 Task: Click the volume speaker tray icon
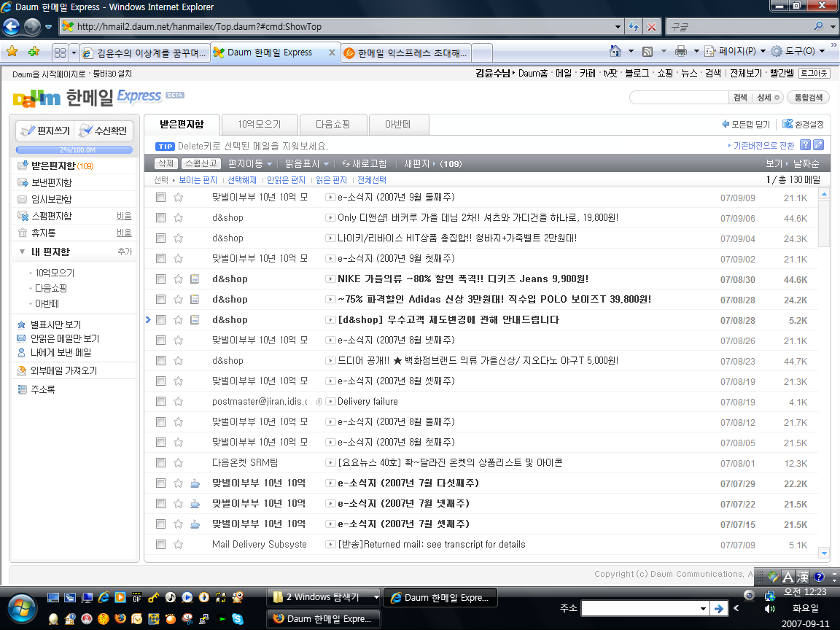tap(769, 609)
